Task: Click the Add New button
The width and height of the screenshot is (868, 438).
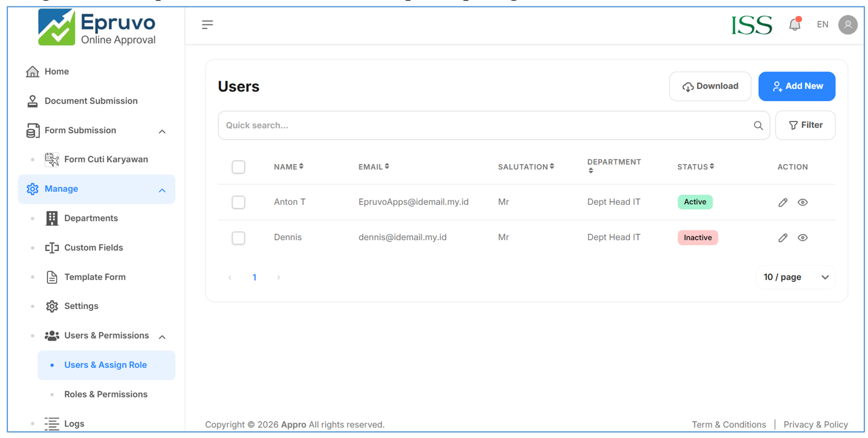Action: [796, 86]
